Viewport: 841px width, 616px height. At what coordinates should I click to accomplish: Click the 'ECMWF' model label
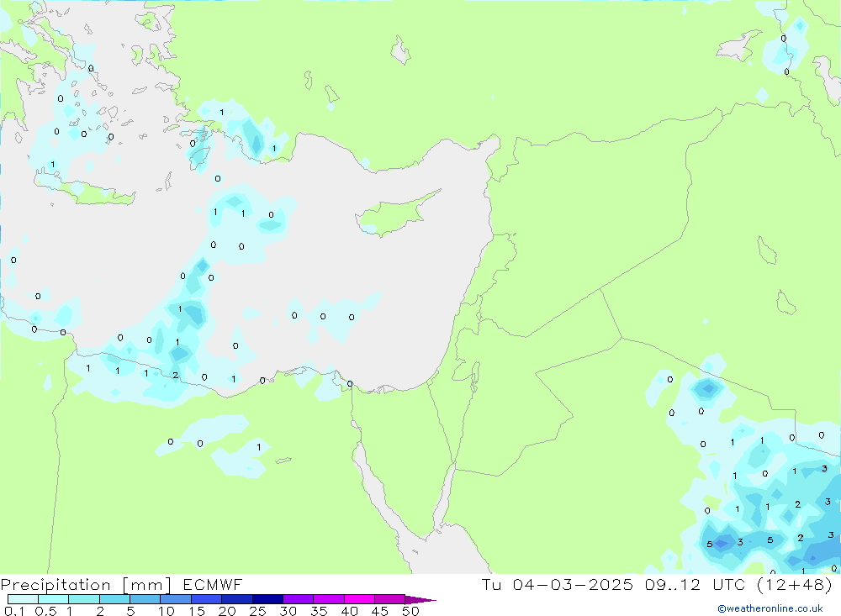(x=213, y=585)
